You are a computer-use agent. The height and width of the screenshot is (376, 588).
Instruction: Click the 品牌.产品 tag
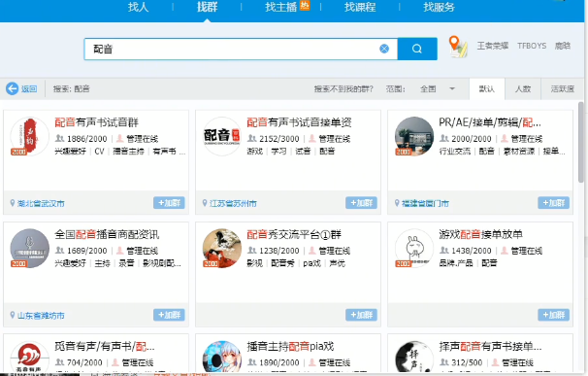tap(456, 263)
